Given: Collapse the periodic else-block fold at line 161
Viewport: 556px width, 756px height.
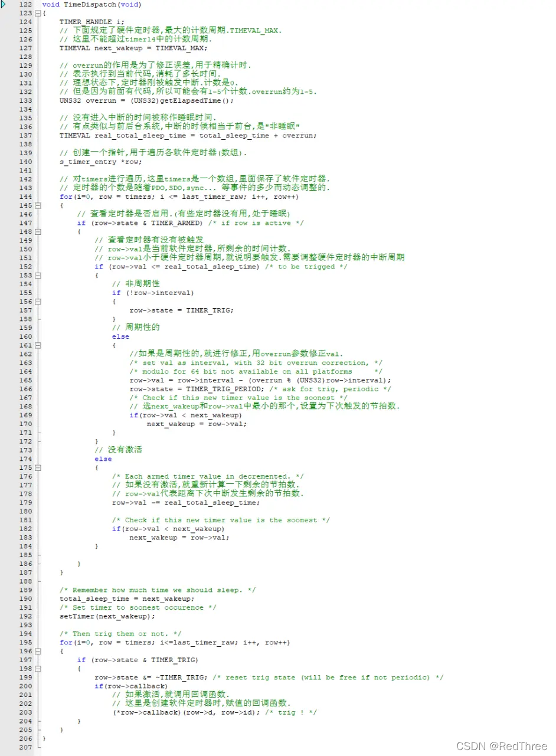Looking at the screenshot, I should (38, 345).
